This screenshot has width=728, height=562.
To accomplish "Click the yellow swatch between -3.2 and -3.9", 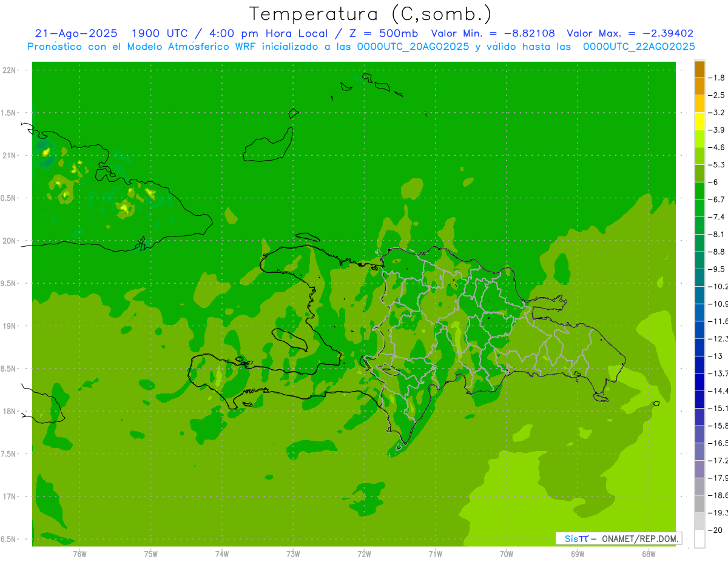I will pyautogui.click(x=699, y=121).
